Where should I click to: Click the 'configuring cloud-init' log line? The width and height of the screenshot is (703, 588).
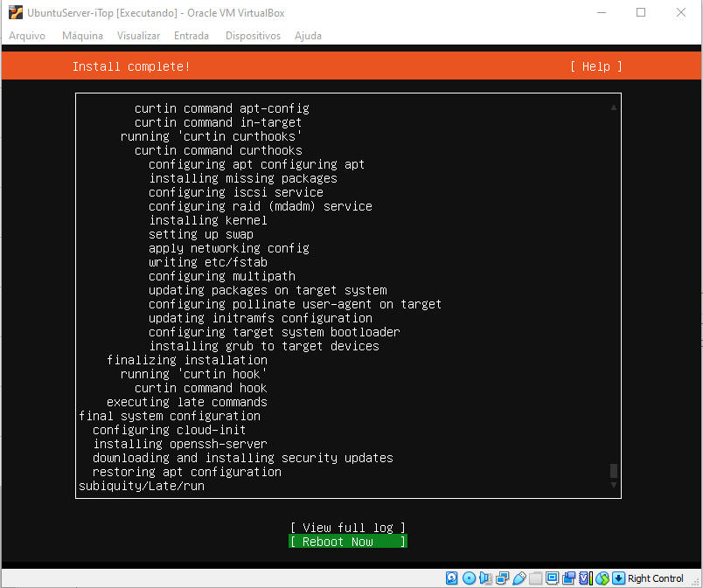point(170,430)
